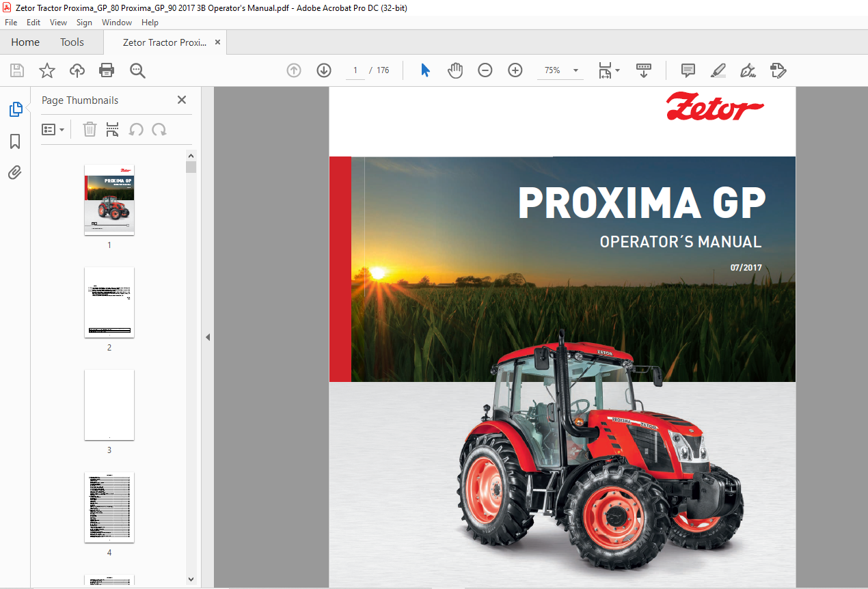
Task: Zoom out with the minus icon
Action: coord(485,70)
